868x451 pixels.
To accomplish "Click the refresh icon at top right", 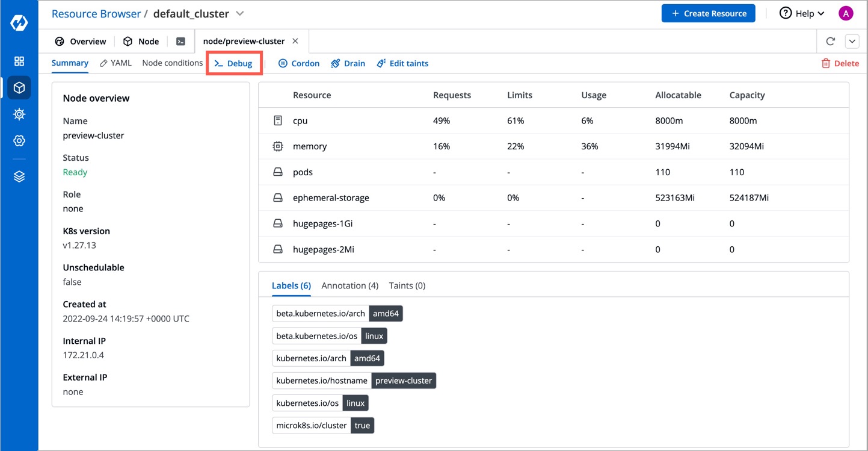I will click(831, 42).
